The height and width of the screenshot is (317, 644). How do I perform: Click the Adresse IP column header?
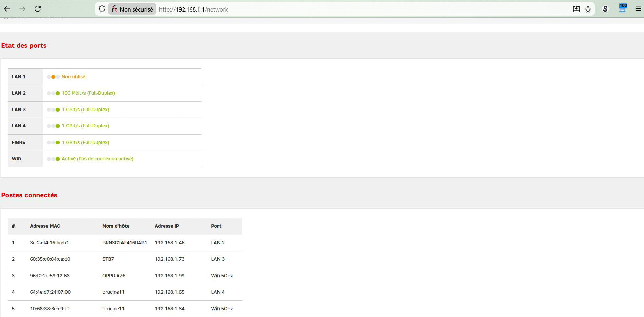coord(167,226)
